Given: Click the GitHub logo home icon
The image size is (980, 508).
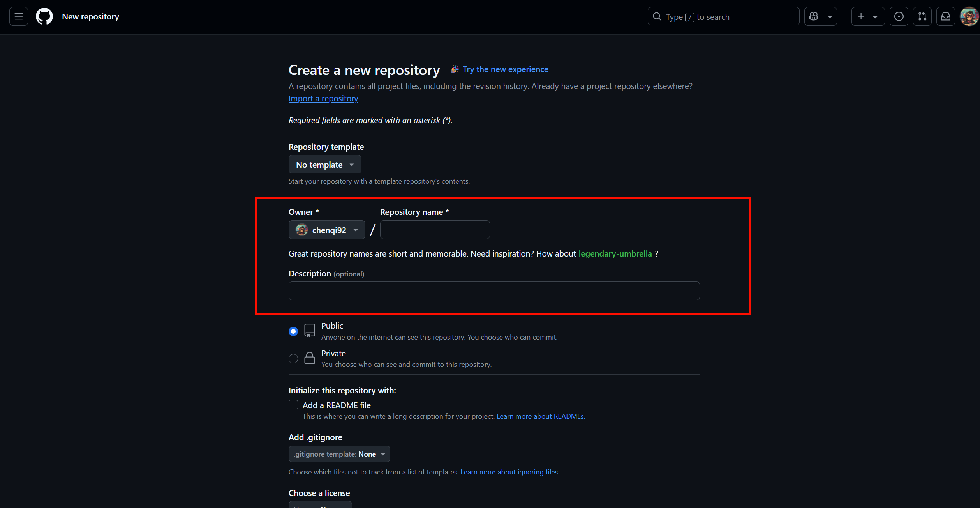Looking at the screenshot, I should [x=44, y=16].
